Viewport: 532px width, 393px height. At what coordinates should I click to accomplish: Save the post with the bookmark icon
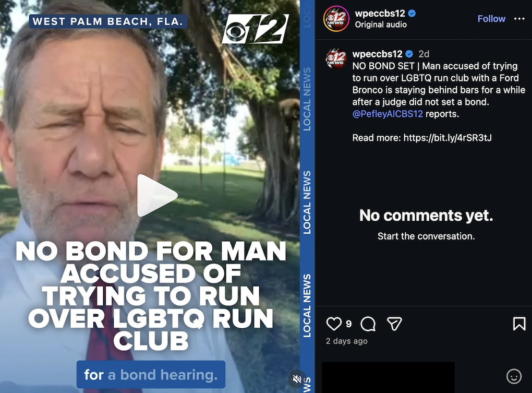click(519, 324)
